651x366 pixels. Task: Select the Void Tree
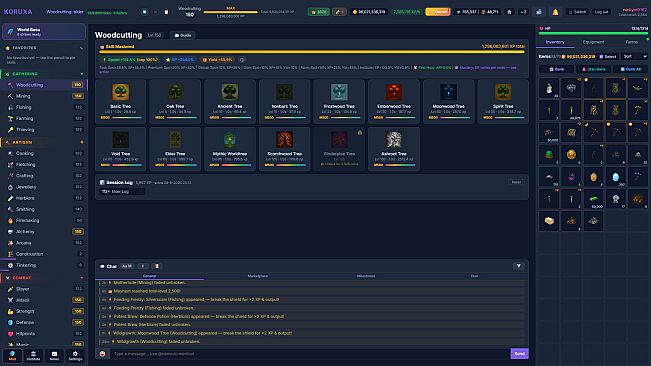point(120,149)
